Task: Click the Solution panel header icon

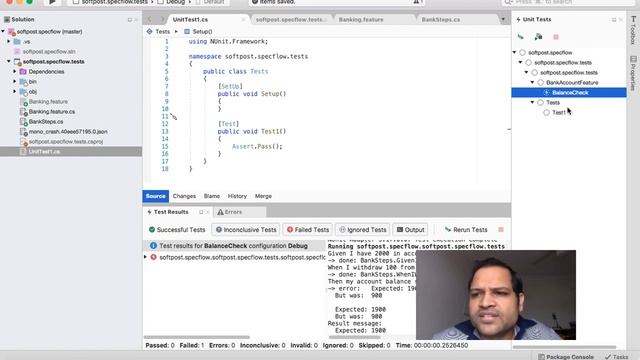Action: click(7, 19)
